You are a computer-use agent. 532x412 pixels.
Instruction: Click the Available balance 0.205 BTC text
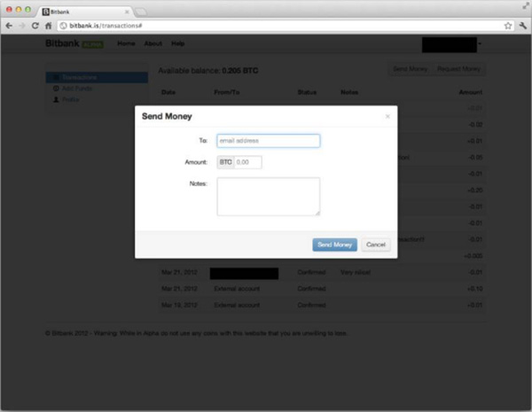pyautogui.click(x=208, y=71)
